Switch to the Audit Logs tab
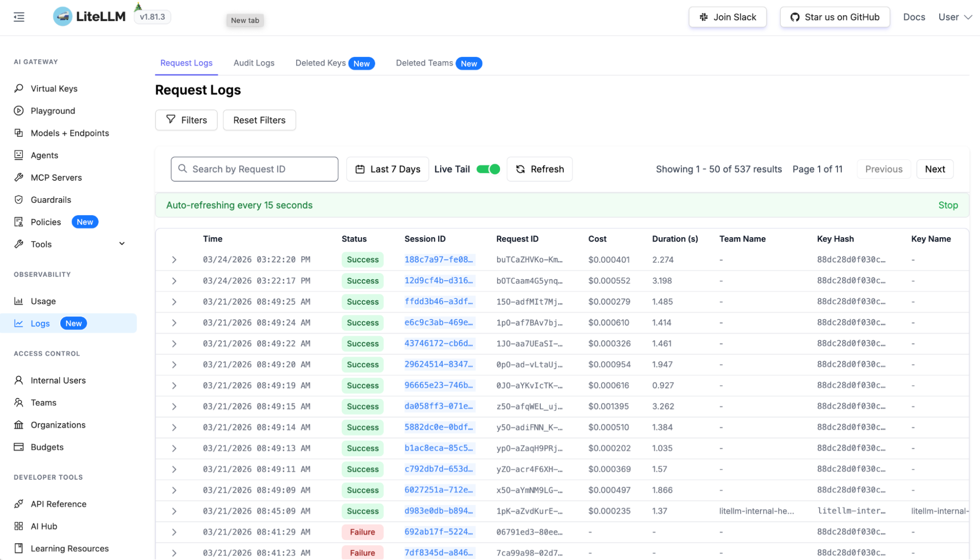 (253, 63)
